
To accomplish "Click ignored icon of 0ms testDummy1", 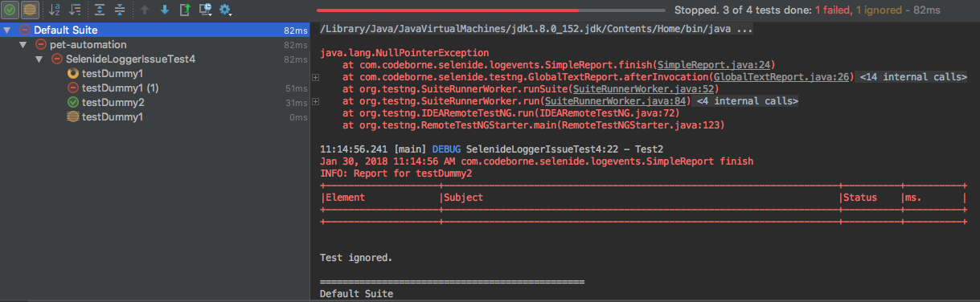I will (x=72, y=116).
